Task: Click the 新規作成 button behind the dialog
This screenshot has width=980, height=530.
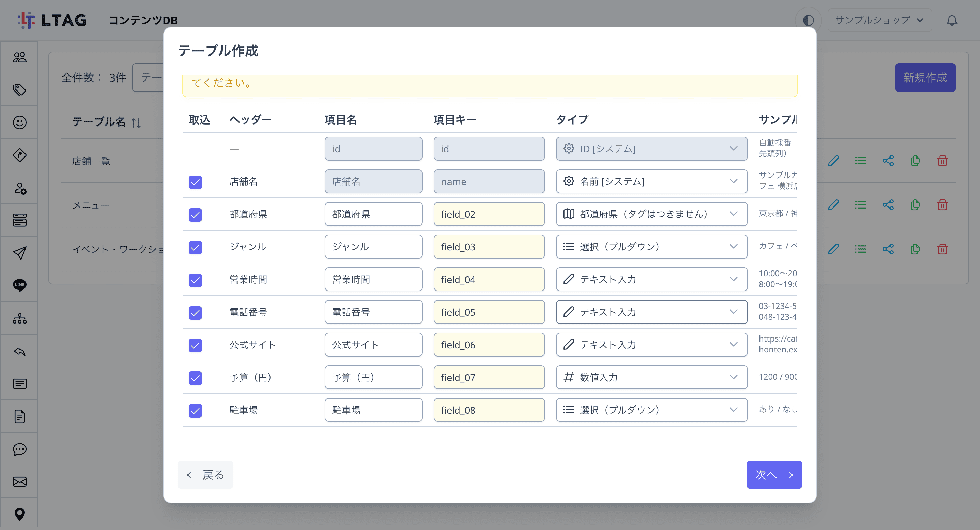Action: [925, 78]
